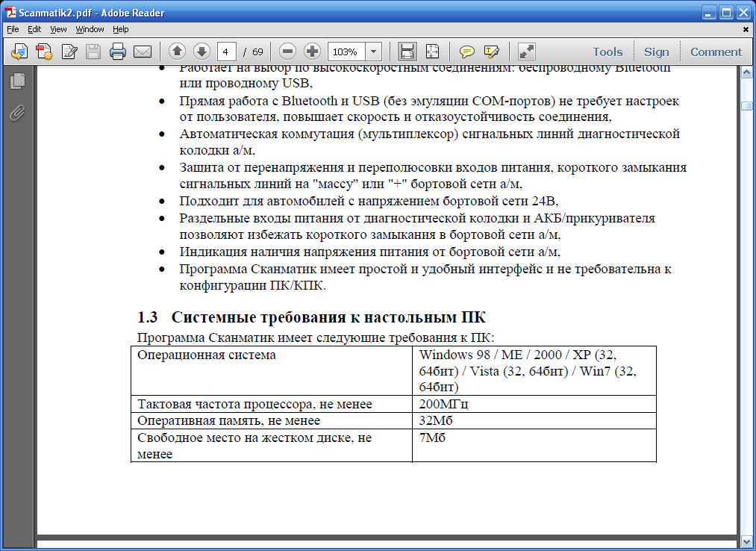
Task: Open the attachments paperclip panel
Action: point(17,113)
